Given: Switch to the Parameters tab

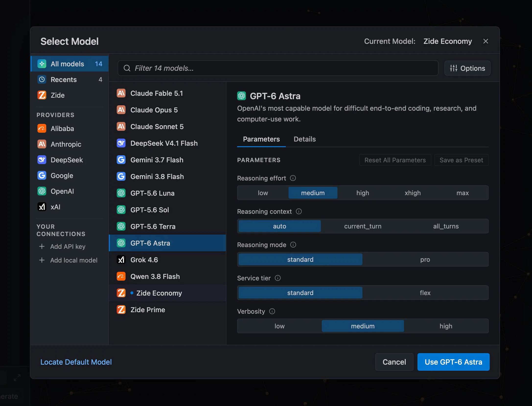Looking at the screenshot, I should coord(261,139).
